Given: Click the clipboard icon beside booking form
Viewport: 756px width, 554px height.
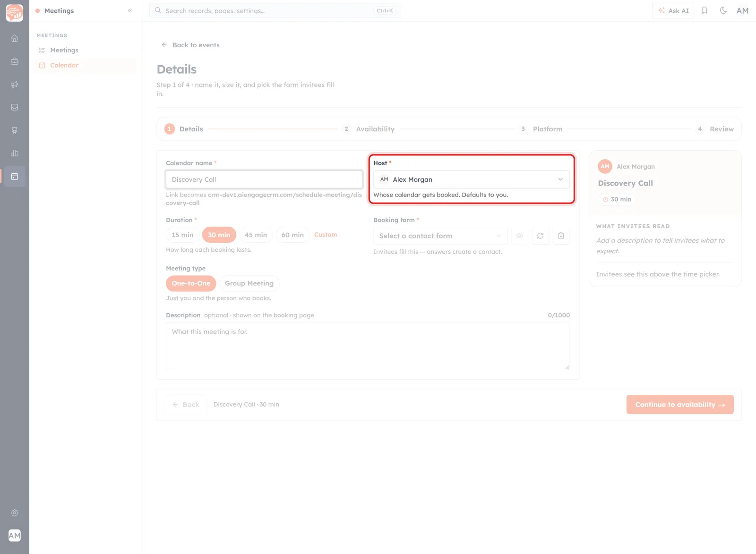Looking at the screenshot, I should coord(561,236).
